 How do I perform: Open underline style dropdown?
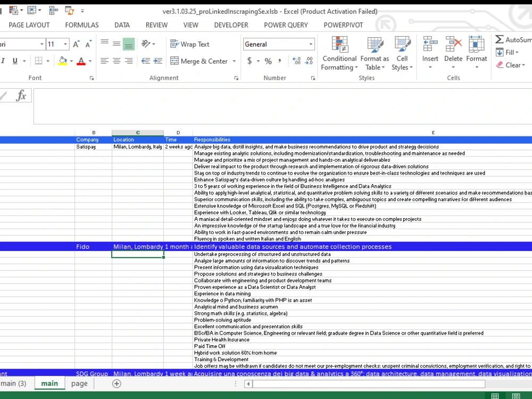[x=24, y=61]
